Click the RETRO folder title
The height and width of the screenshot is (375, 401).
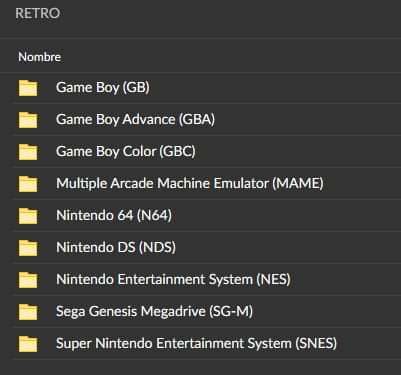pos(38,13)
